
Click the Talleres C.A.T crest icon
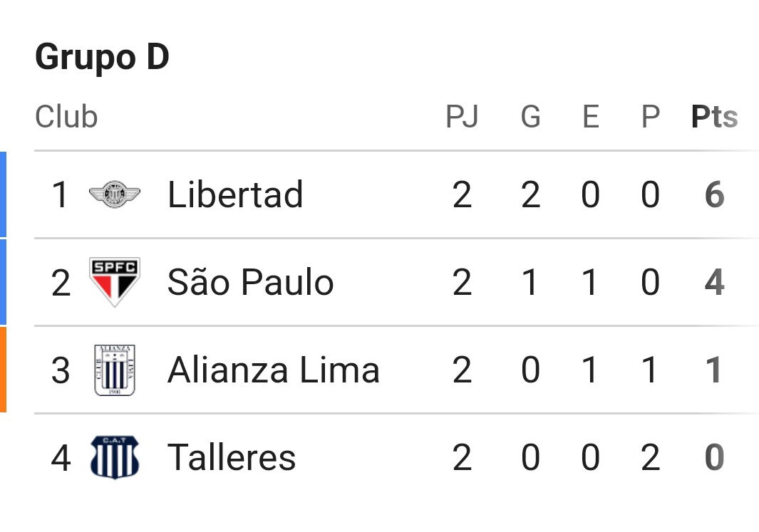[x=115, y=457]
